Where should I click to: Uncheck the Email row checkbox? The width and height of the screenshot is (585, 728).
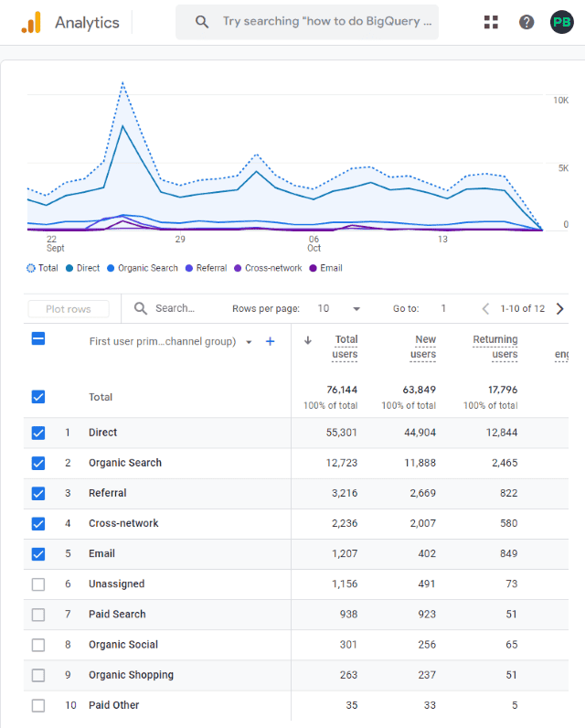point(38,554)
